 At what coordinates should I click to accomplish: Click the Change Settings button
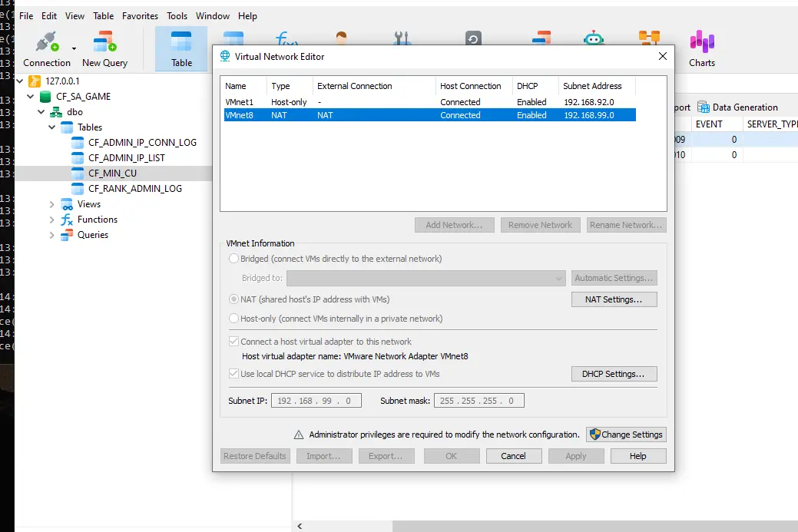626,435
